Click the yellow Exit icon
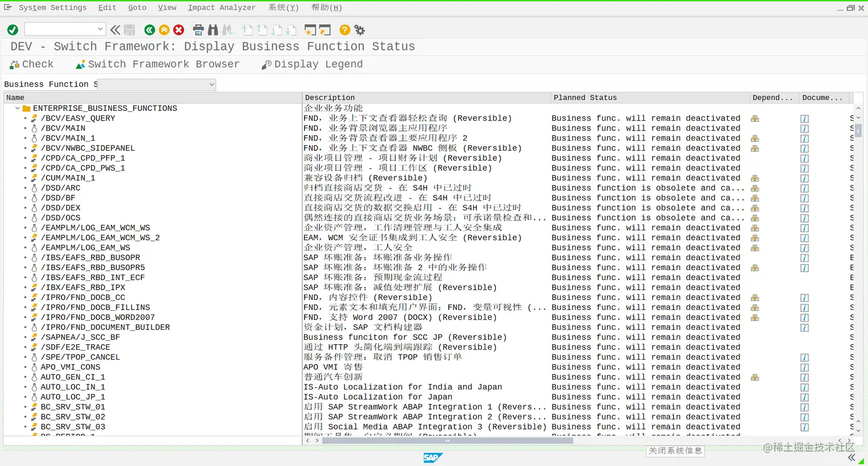Viewport: 868px width, 466px height. click(x=164, y=30)
